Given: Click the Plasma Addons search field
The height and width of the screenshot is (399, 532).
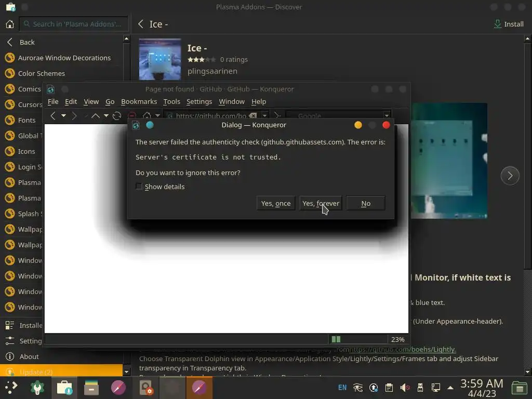Looking at the screenshot, I should point(74,24).
